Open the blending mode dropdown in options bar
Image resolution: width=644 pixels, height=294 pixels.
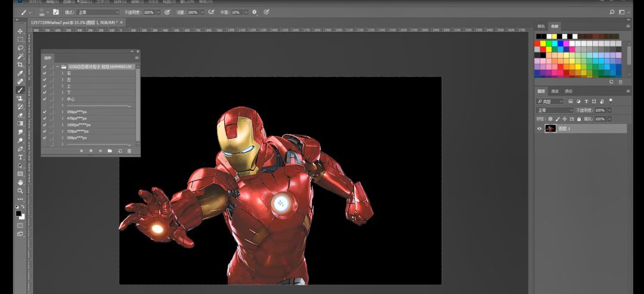coord(98,13)
